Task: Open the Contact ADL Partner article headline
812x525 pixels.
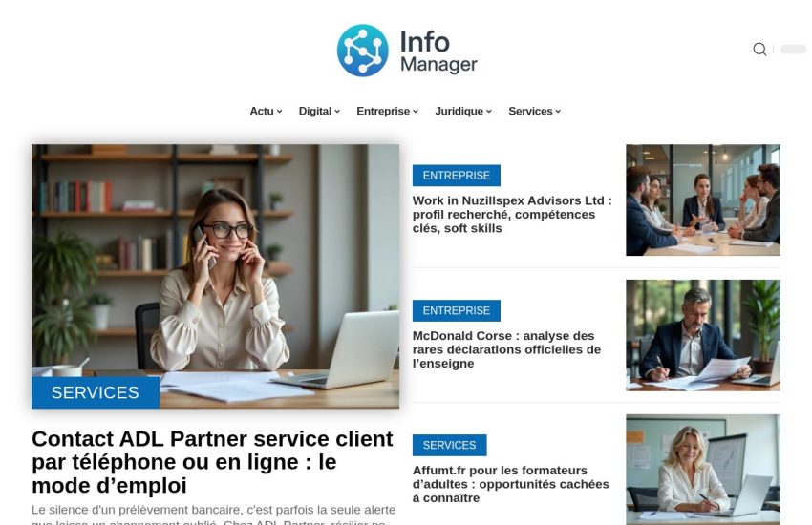Action: [x=212, y=462]
